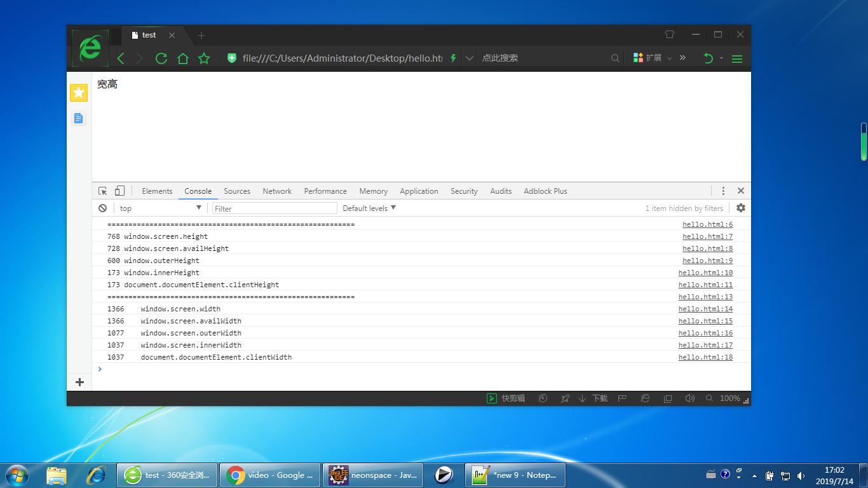Click the browser back arrow

tap(121, 58)
